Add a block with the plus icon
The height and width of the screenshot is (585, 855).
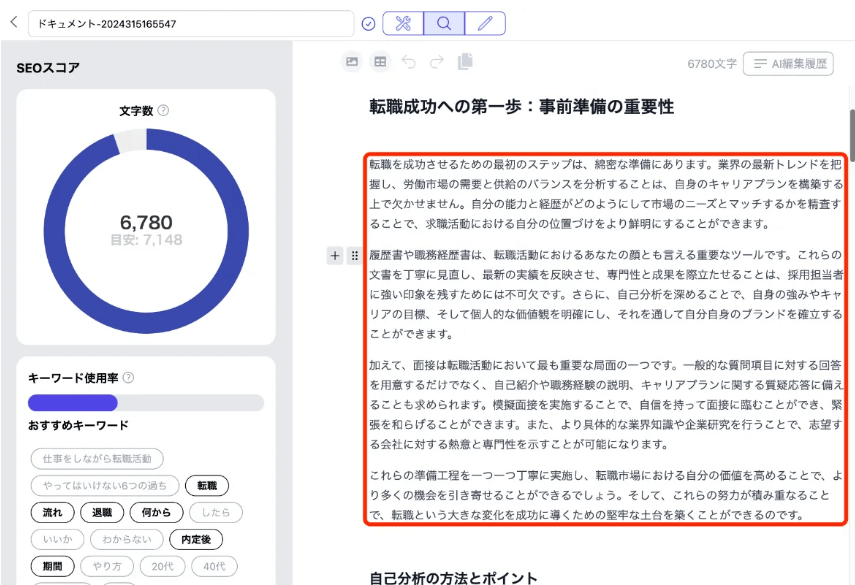click(x=335, y=255)
